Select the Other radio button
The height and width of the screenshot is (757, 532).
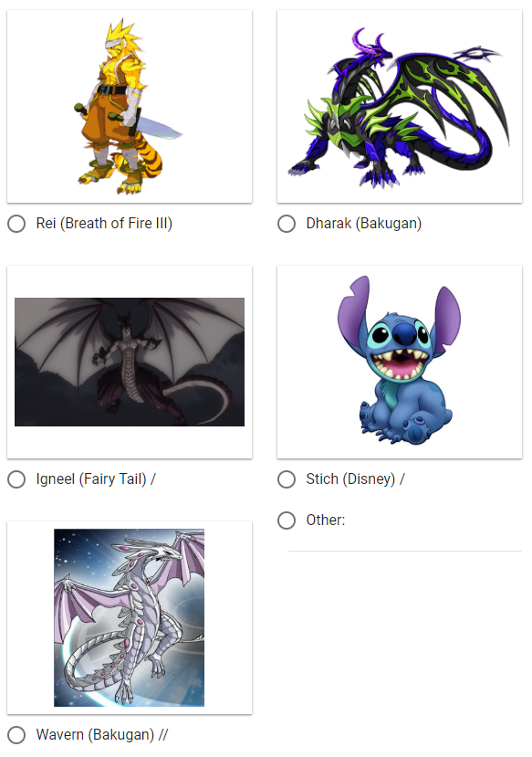[287, 520]
